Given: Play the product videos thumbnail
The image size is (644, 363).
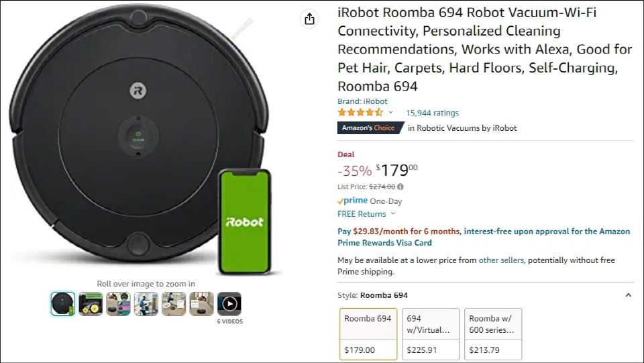Looking at the screenshot, I should click(229, 304).
